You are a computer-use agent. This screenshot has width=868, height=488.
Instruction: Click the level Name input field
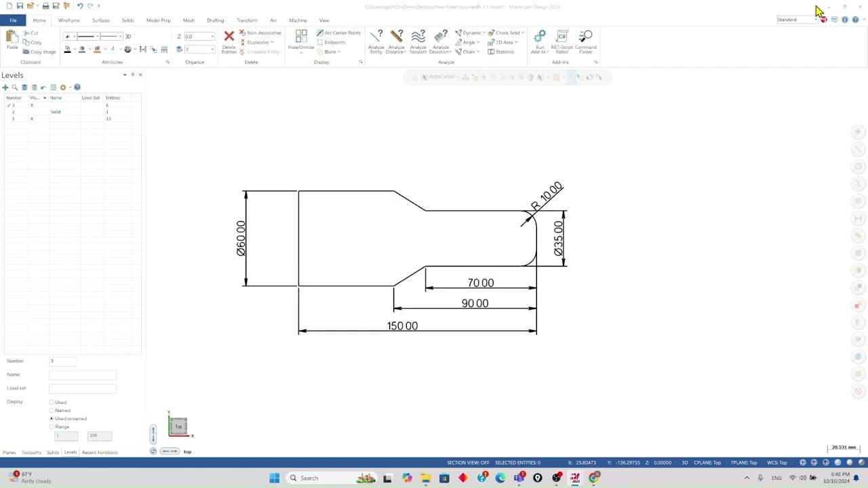pos(82,375)
